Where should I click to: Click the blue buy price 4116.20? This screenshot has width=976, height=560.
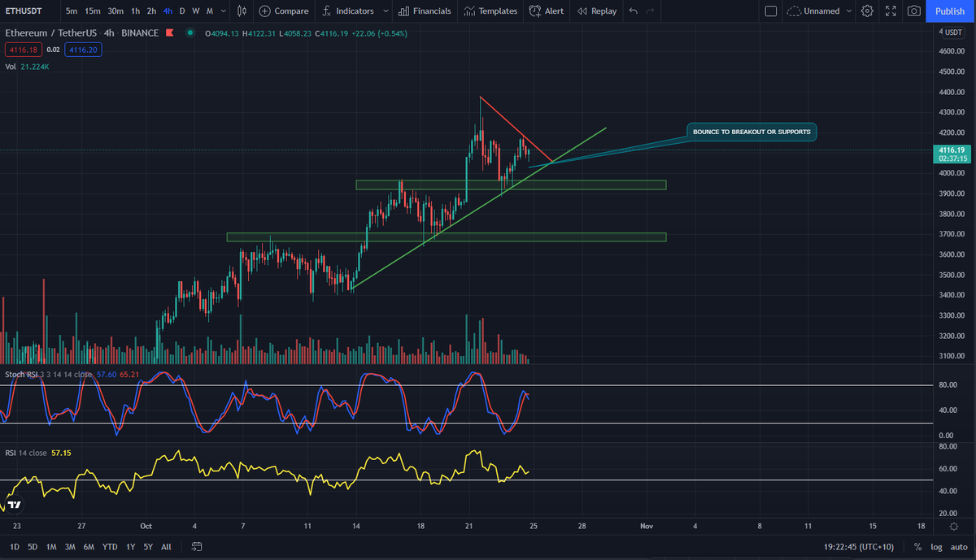pyautogui.click(x=83, y=50)
